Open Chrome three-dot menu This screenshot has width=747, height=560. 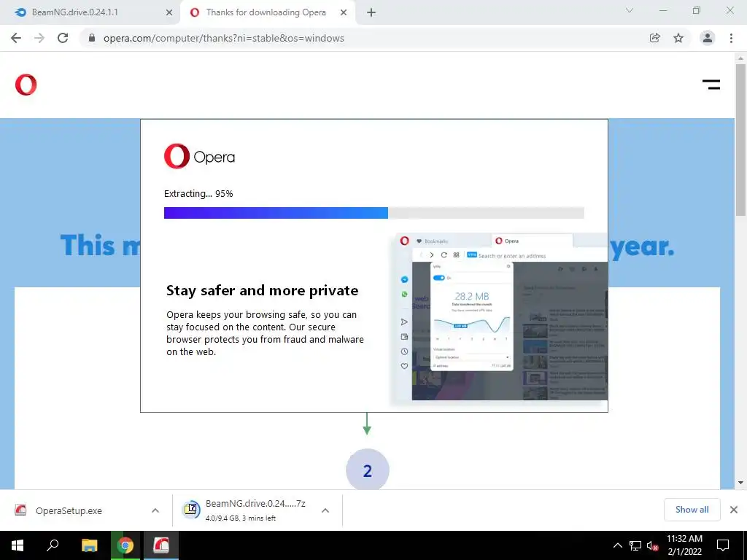[731, 38]
